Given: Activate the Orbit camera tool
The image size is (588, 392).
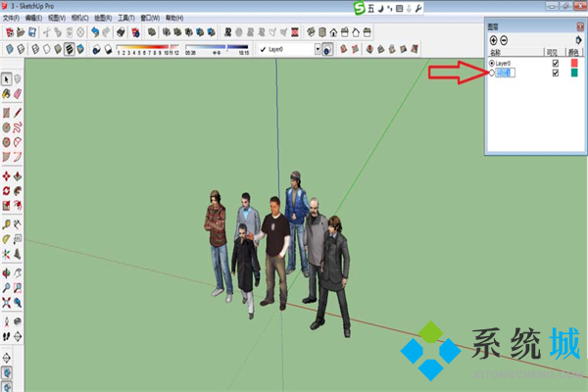Looking at the screenshot, I should point(7,273).
